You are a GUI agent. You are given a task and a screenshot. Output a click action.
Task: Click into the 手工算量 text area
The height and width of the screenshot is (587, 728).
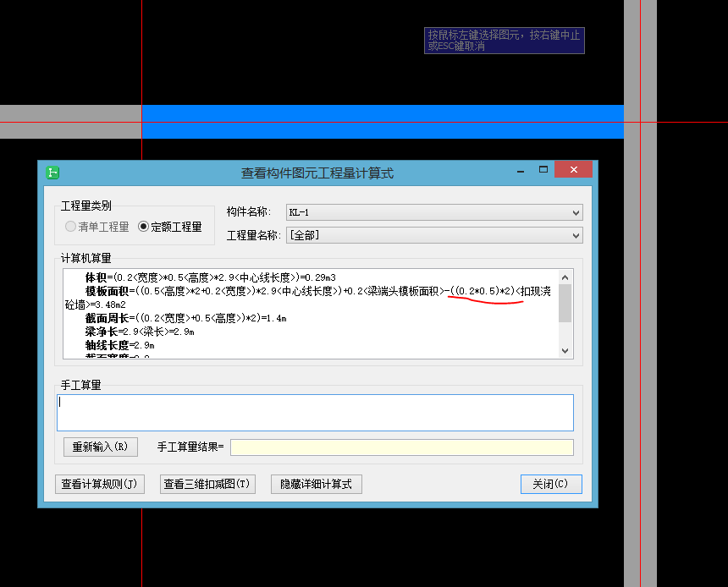(315, 413)
